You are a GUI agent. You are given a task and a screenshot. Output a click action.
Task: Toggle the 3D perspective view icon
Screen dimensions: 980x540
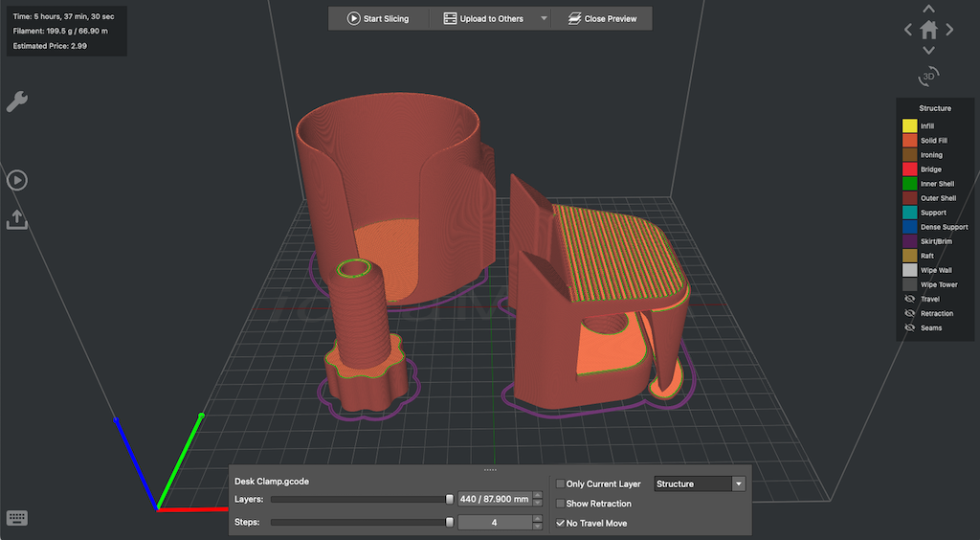(x=928, y=77)
